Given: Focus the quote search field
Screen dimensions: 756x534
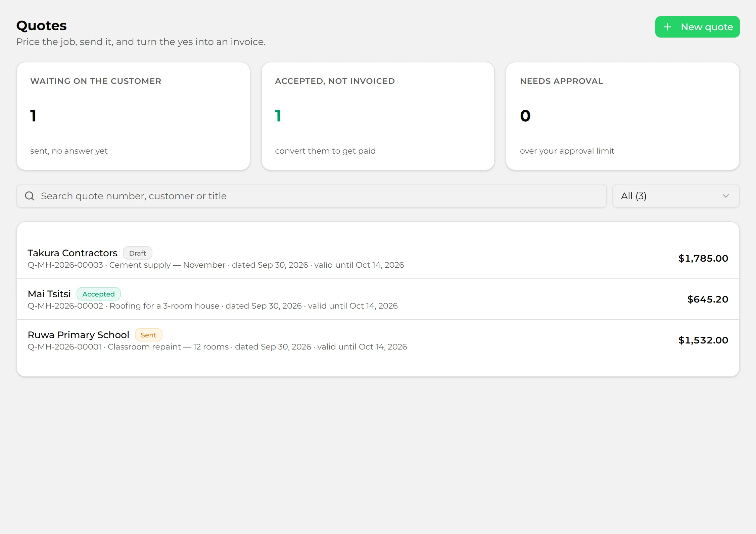Looking at the screenshot, I should point(311,196).
